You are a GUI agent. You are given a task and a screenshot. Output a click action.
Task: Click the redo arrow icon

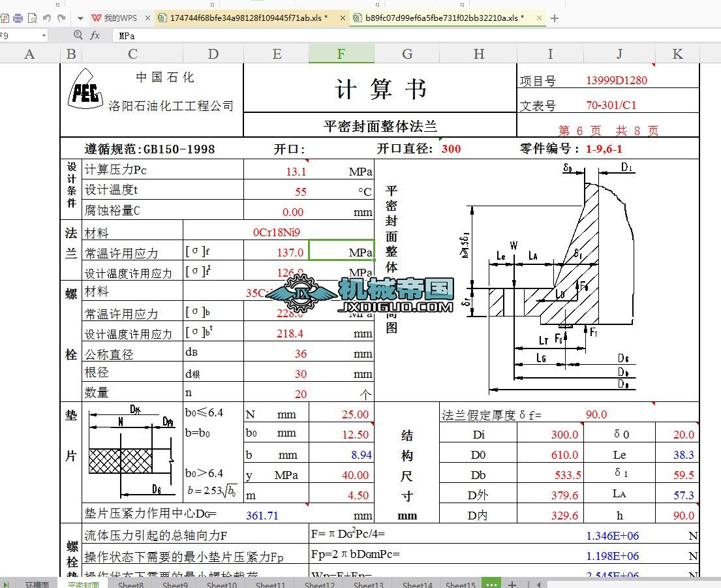[61, 18]
